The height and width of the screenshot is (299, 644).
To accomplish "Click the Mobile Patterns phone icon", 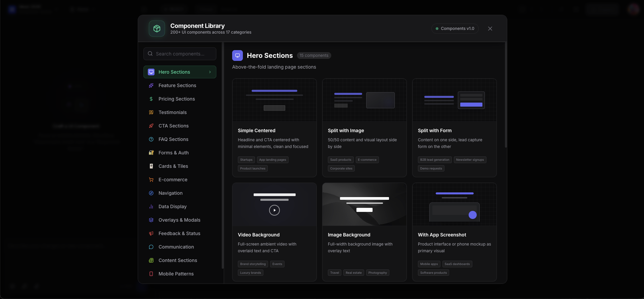I will coord(151,274).
